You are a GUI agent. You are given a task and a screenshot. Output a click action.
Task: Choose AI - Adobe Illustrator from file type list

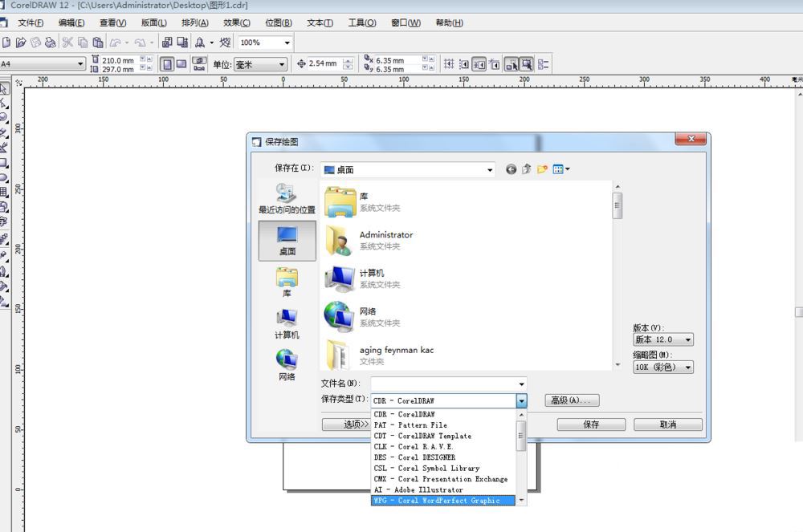click(x=418, y=489)
